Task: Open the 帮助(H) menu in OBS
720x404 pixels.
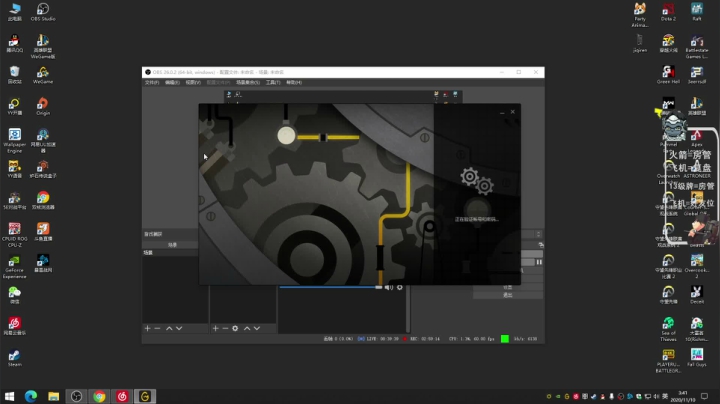Action: tap(294, 83)
